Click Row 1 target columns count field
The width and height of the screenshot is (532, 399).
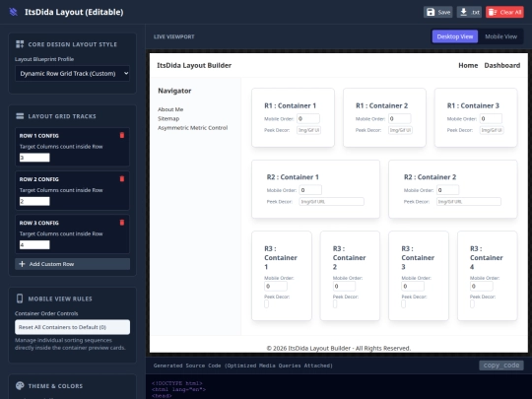pos(34,158)
